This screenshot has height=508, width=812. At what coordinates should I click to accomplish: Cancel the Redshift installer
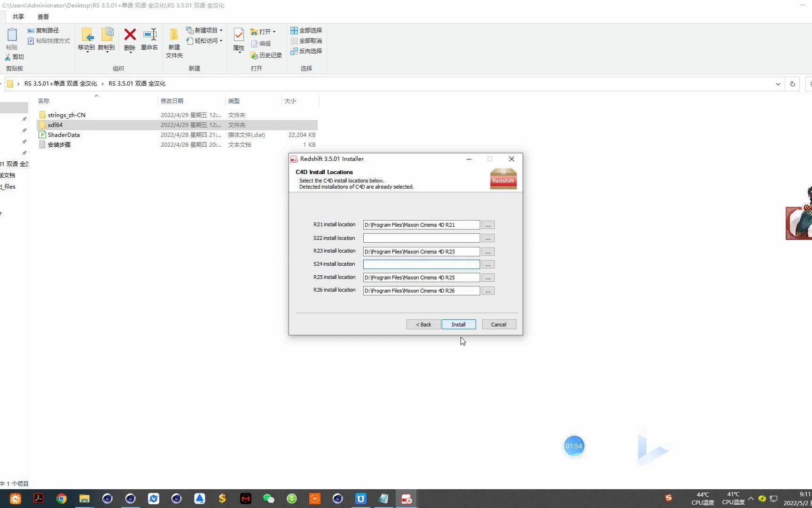pos(499,325)
